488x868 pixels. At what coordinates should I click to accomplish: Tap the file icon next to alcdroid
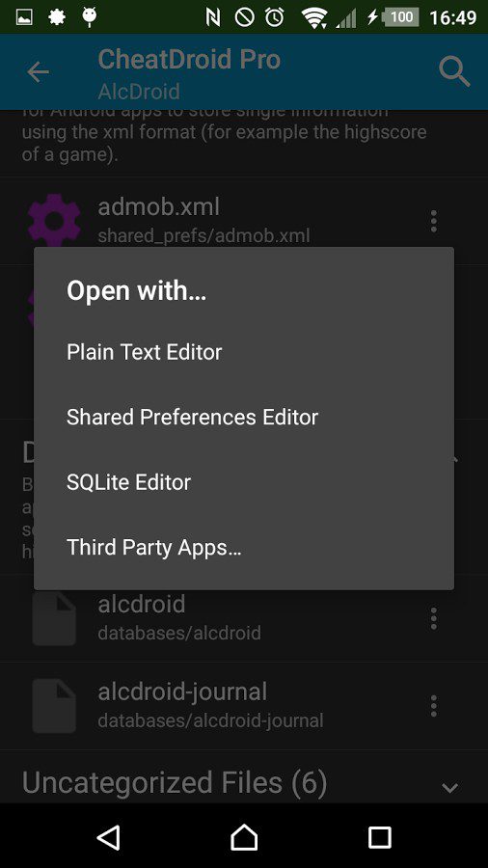pyautogui.click(x=54, y=618)
